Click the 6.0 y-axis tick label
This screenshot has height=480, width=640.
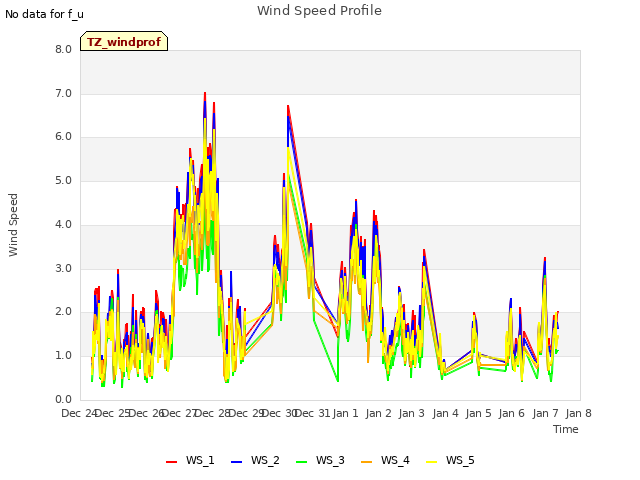point(63,137)
